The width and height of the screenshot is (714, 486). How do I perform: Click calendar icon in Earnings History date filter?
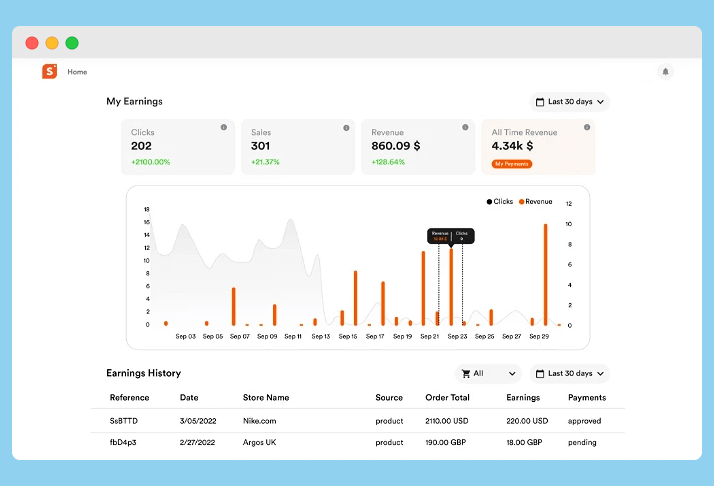540,374
